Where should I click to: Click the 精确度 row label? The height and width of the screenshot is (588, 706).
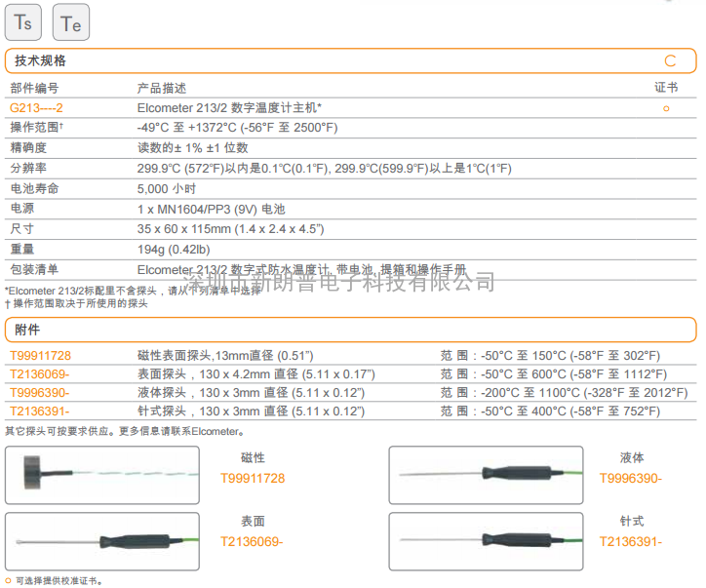[28, 147]
